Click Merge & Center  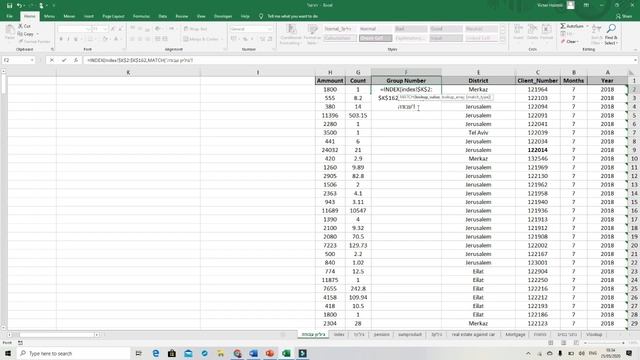tap(201, 39)
